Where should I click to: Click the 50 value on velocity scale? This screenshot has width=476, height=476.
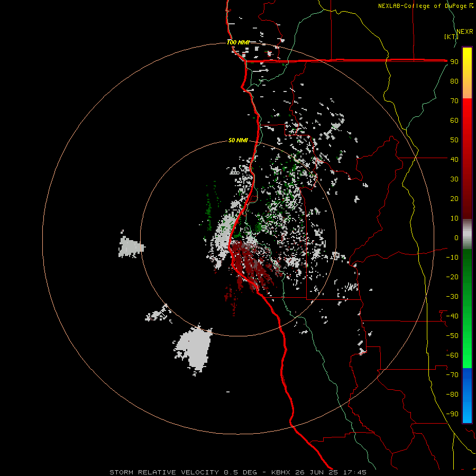454,140
